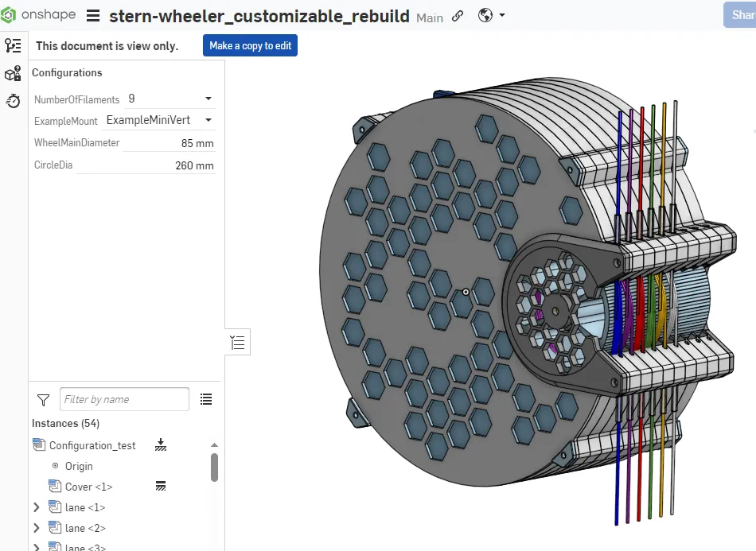Click the fixed icon next to Configuration_test

161,445
